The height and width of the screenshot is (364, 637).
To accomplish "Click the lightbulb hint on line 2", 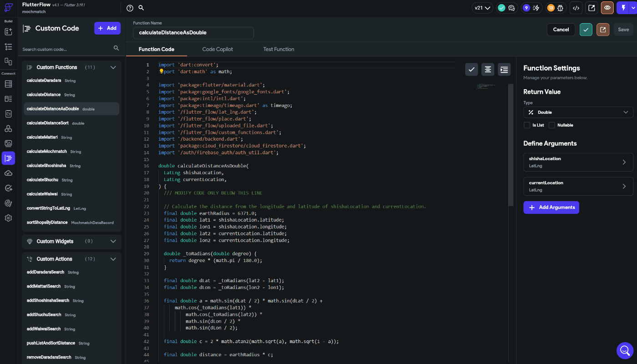I will (161, 71).
